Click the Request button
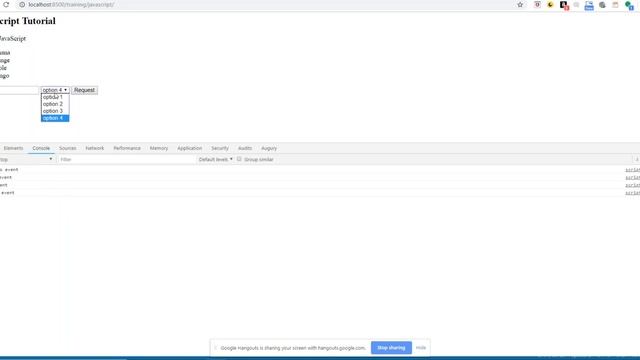Image resolution: width=640 pixels, height=360 pixels. tap(84, 90)
